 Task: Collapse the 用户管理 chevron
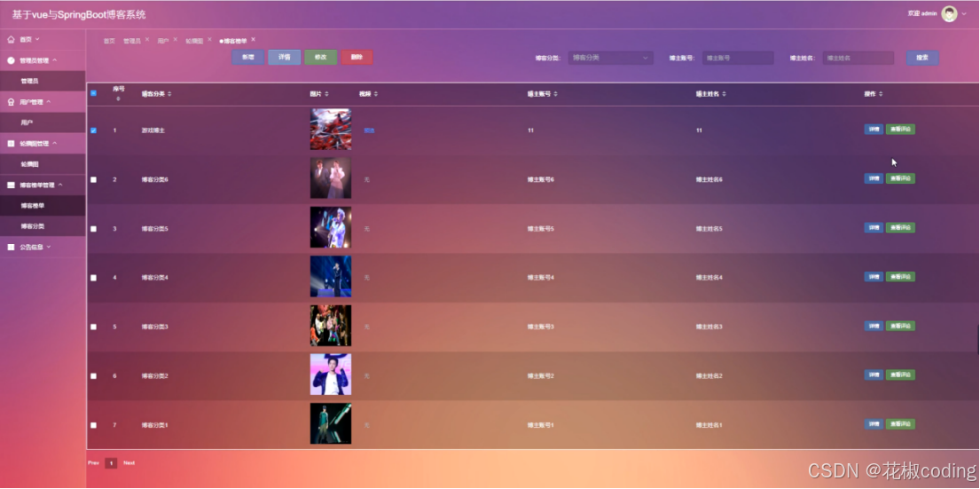click(x=49, y=102)
